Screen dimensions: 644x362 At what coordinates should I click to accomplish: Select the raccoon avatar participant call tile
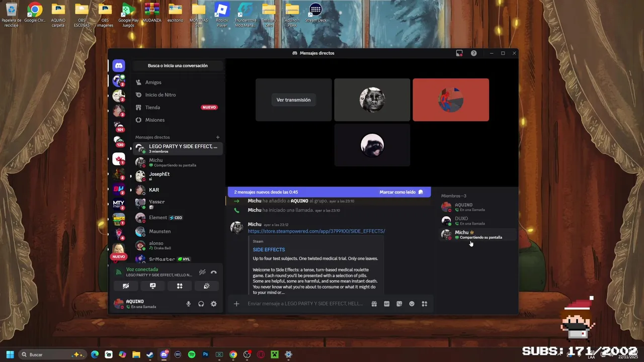click(x=372, y=145)
